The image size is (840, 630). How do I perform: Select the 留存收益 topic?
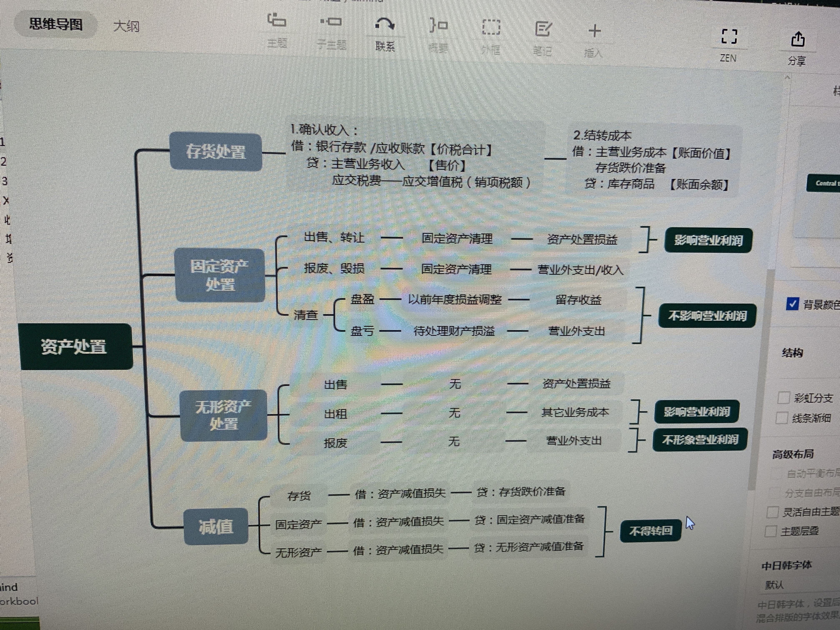coord(578,300)
